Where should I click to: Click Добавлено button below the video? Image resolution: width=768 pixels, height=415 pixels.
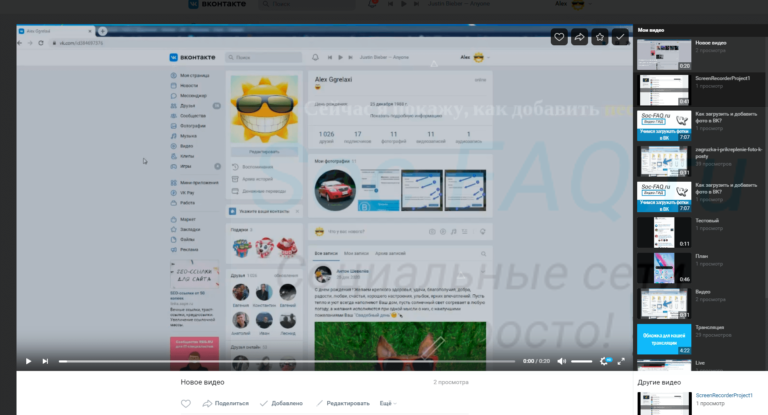click(281, 403)
